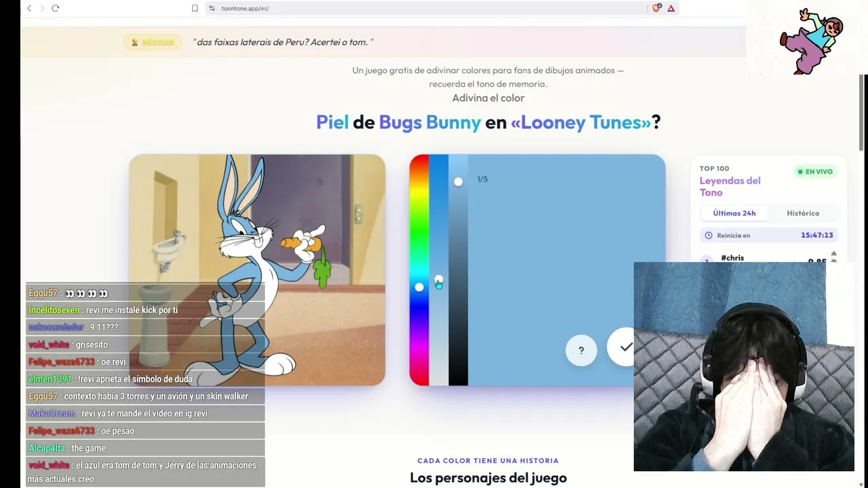
Task: Click the clock icon beside Reinicia en
Action: 709,235
